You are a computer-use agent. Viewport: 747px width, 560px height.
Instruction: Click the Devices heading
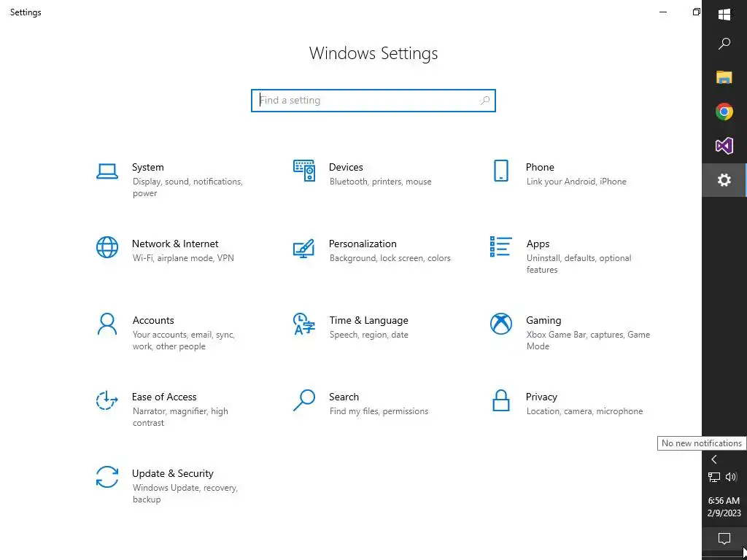(346, 167)
